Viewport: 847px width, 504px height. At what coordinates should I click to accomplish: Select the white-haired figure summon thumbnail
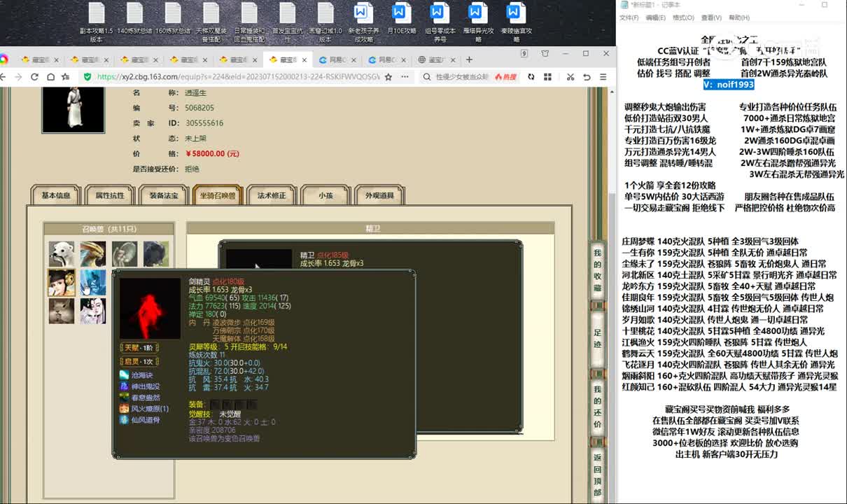click(x=93, y=311)
